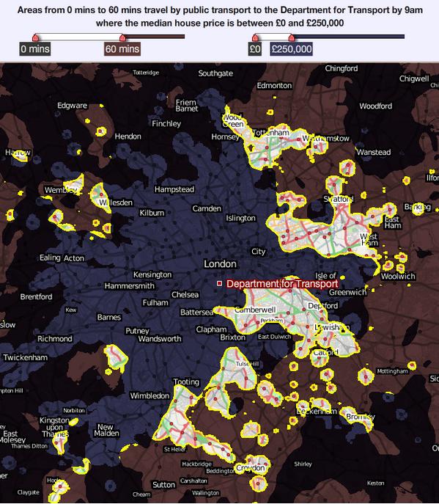
Task: Click the Isle of Dogs map label
Action: pos(325,276)
